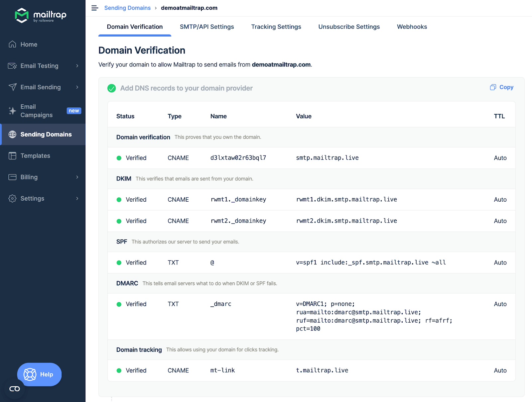532x402 pixels.
Task: Open the Unsubscribe Settings tab
Action: pyautogui.click(x=349, y=27)
